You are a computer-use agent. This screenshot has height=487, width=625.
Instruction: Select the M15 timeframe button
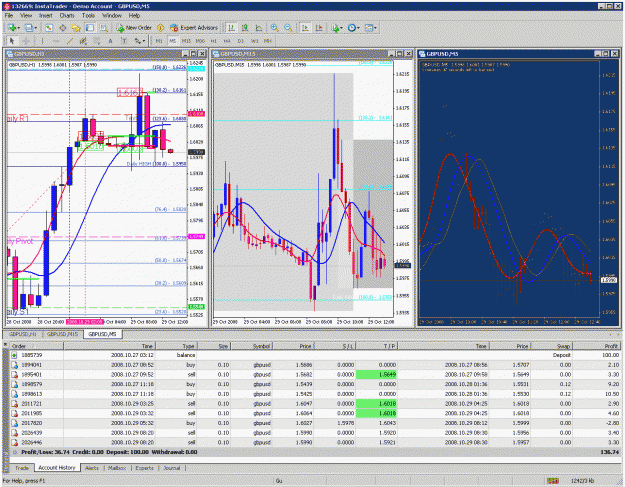(186, 41)
